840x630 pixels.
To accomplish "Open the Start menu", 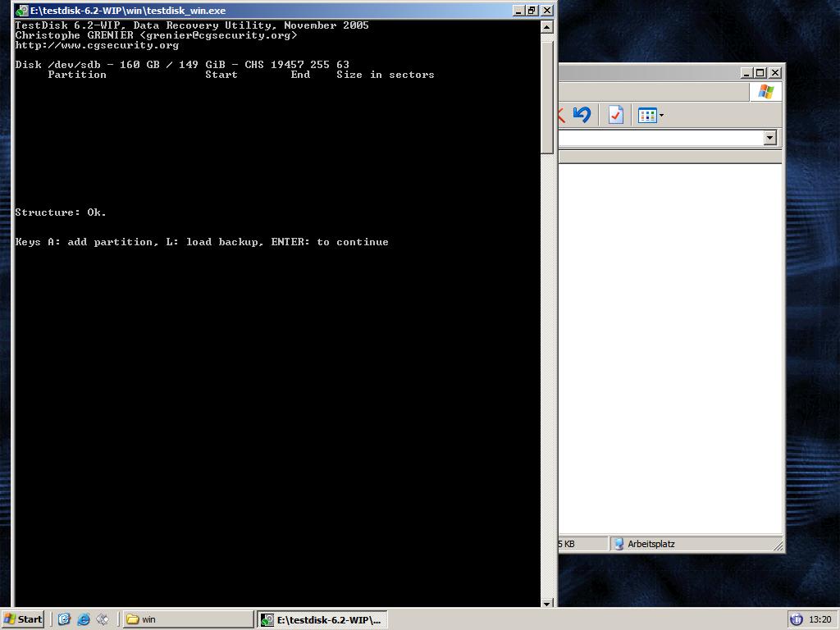I will tap(23, 619).
